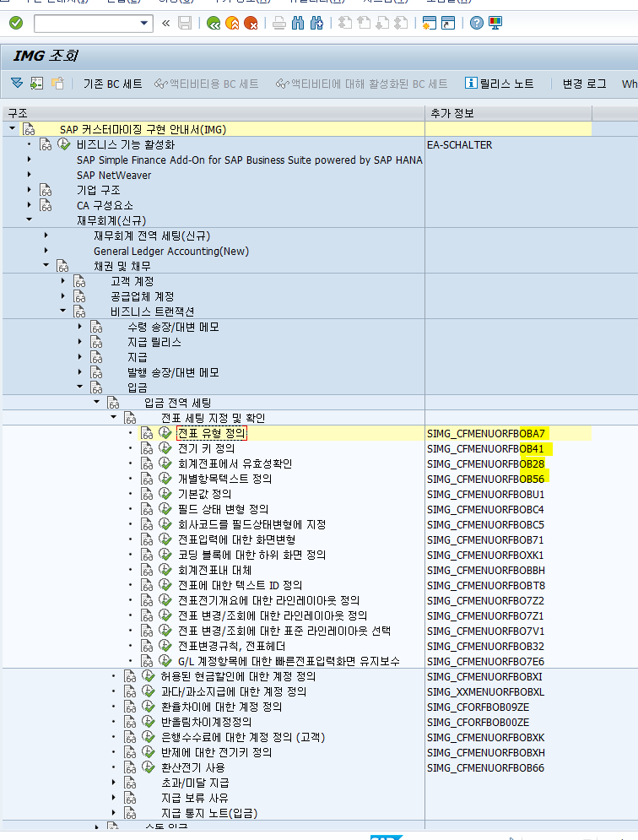Collapse the 입금 전역 세팅 node
This screenshot has height=840, width=638.
[x=97, y=402]
